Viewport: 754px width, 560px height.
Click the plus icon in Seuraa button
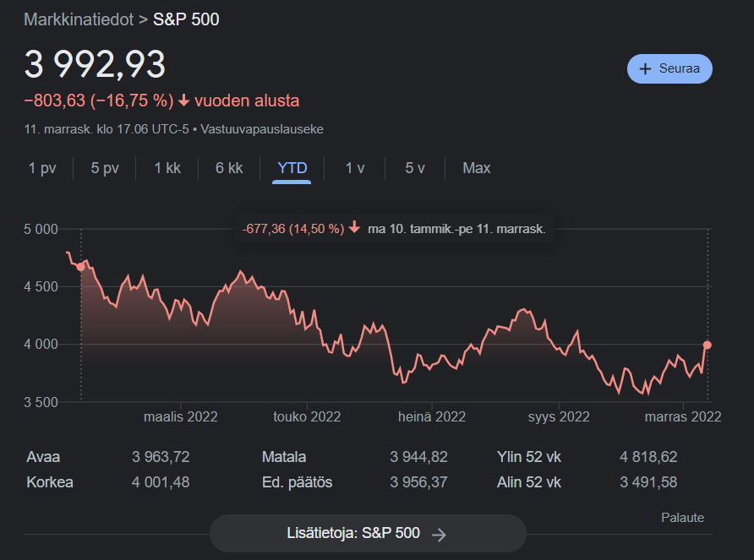pyautogui.click(x=645, y=68)
